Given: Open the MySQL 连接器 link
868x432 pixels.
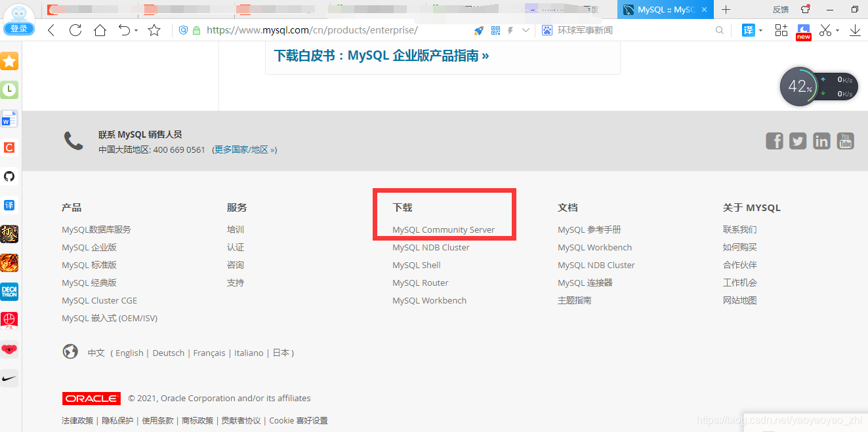Looking at the screenshot, I should (x=585, y=283).
